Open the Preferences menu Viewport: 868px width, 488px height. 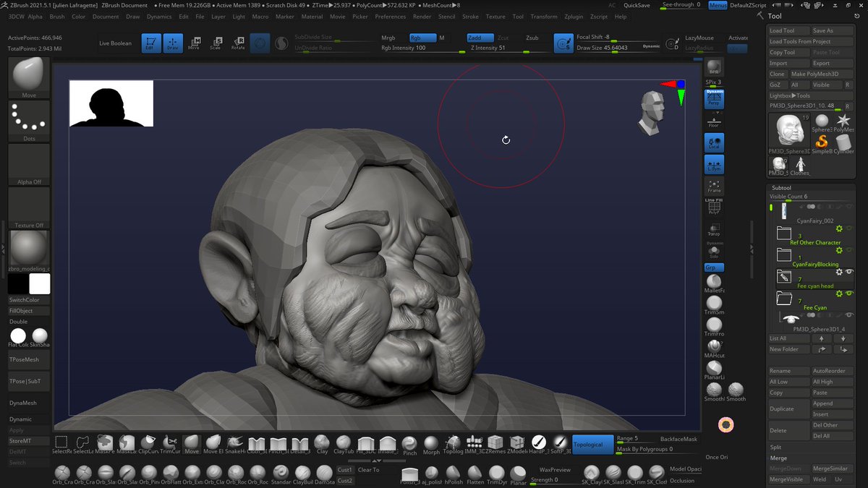pyautogui.click(x=390, y=17)
